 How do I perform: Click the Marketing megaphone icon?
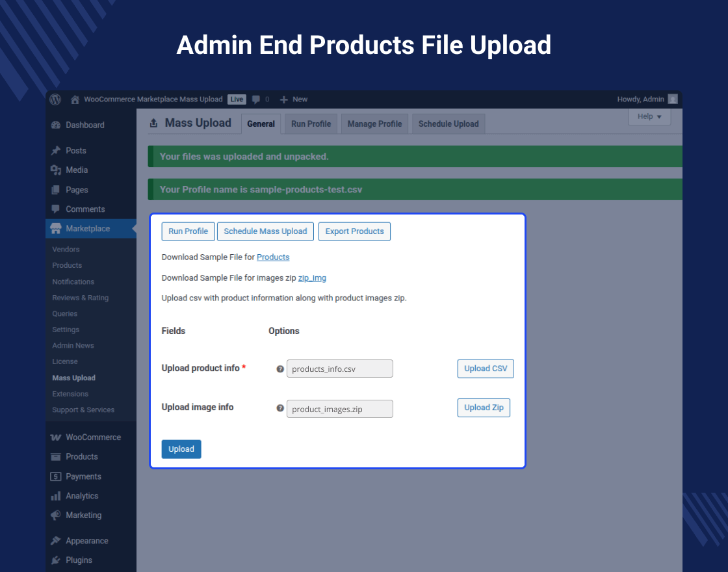tap(56, 515)
